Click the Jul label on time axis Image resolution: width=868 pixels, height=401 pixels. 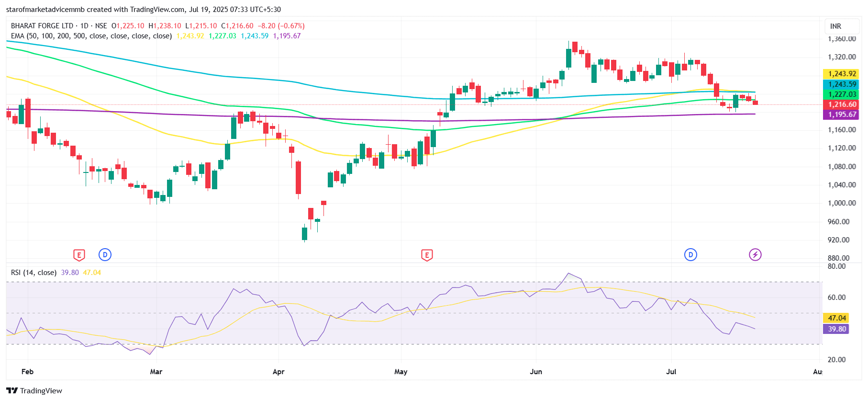pos(671,372)
